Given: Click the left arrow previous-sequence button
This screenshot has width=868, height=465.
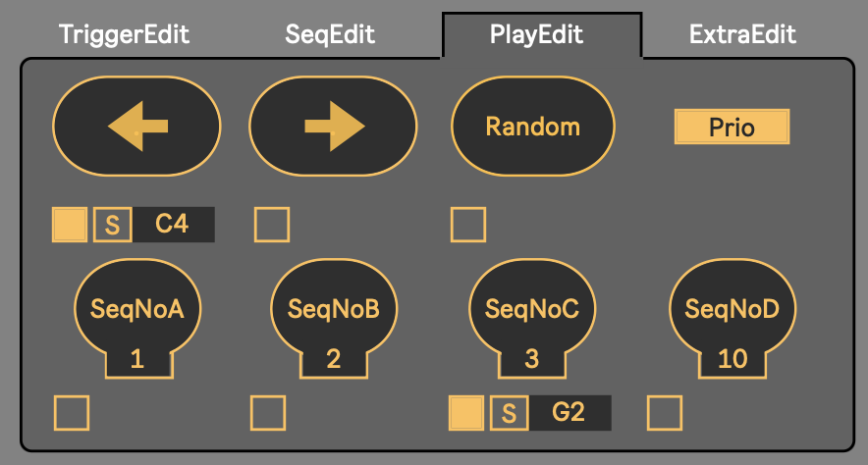Looking at the screenshot, I should (136, 127).
